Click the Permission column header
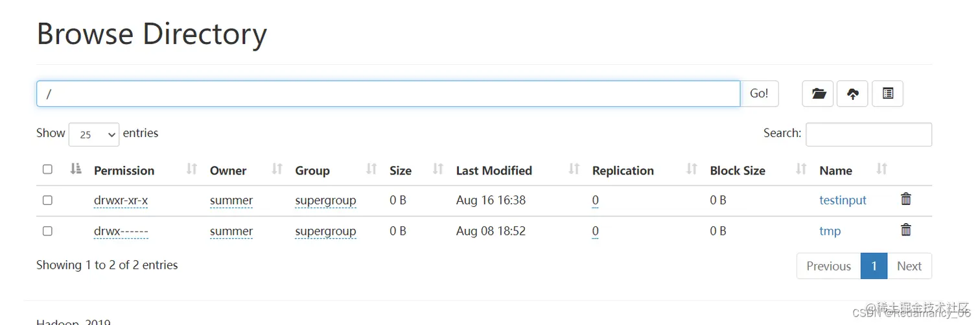 [124, 171]
